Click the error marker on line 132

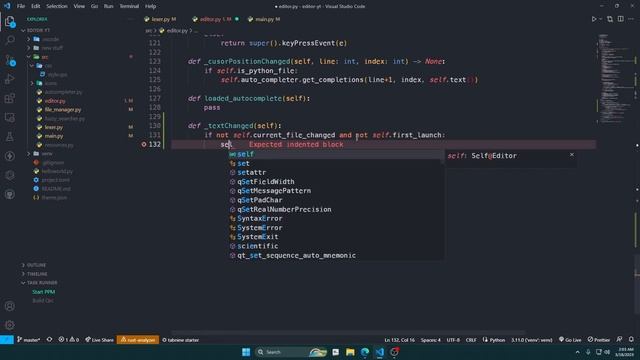point(144,144)
